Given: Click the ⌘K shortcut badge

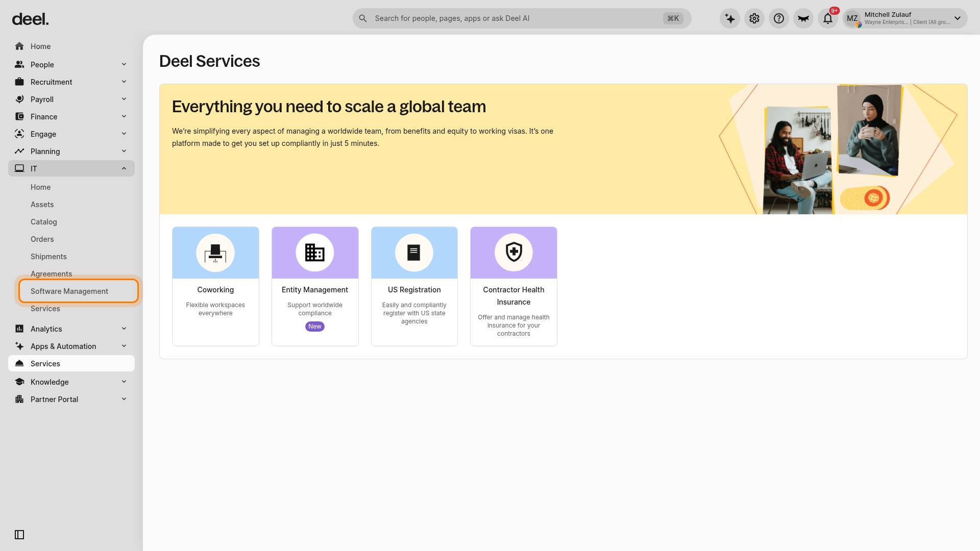Looking at the screenshot, I should pos(673,18).
